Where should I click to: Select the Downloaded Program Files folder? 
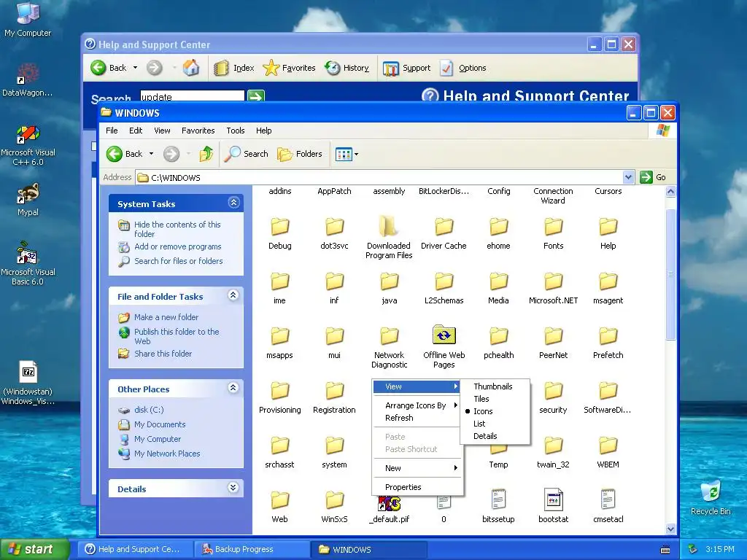(389, 237)
